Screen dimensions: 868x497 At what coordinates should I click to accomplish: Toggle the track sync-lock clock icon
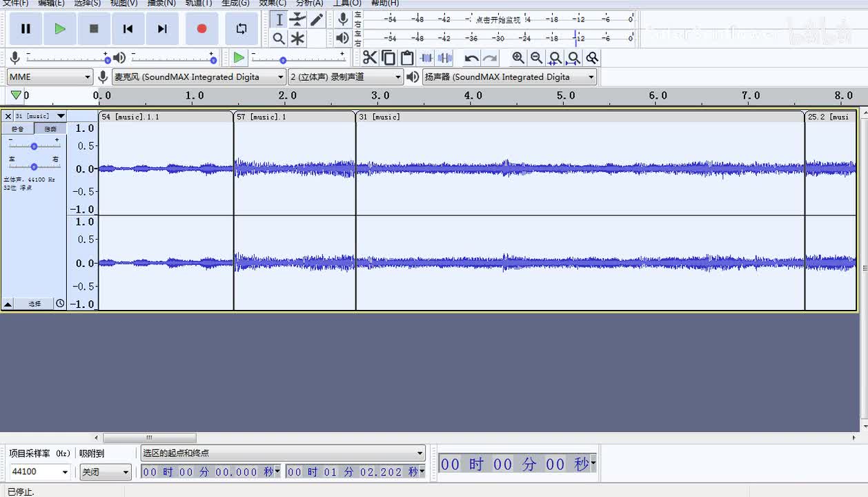click(x=60, y=304)
